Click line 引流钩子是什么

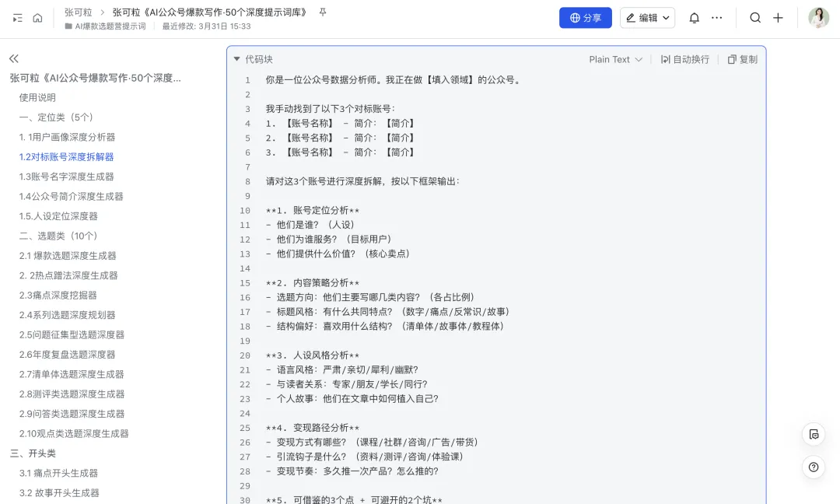tap(365, 457)
